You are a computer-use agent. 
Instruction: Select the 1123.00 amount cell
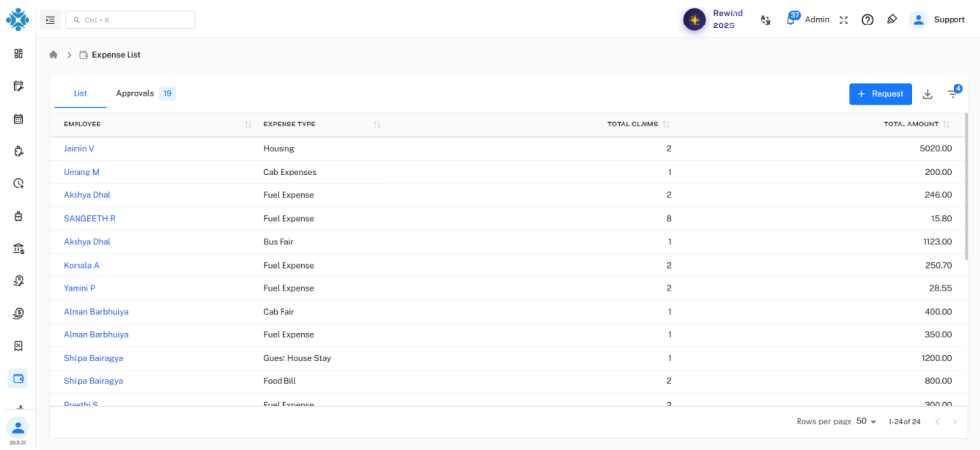(938, 242)
